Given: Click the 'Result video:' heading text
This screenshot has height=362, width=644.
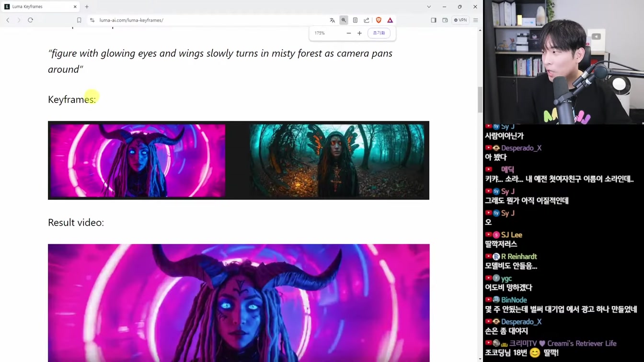Looking at the screenshot, I should [x=76, y=223].
